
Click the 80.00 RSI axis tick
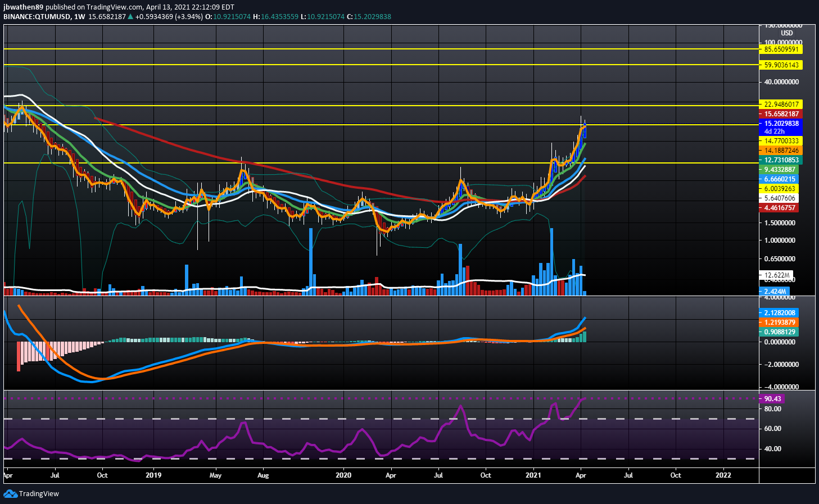click(x=773, y=409)
